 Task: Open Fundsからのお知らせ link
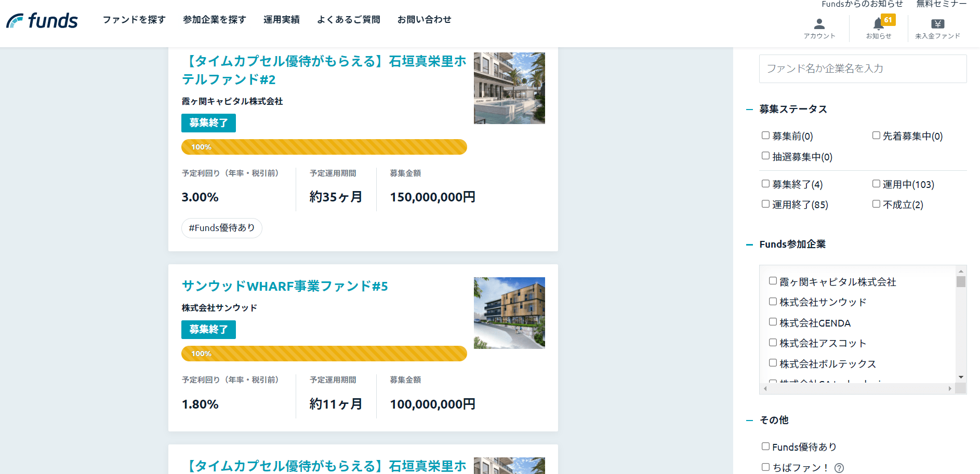point(862,4)
